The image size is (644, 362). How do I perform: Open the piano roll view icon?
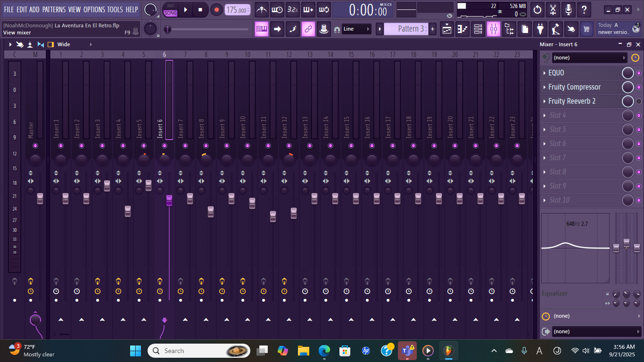pos(462,29)
